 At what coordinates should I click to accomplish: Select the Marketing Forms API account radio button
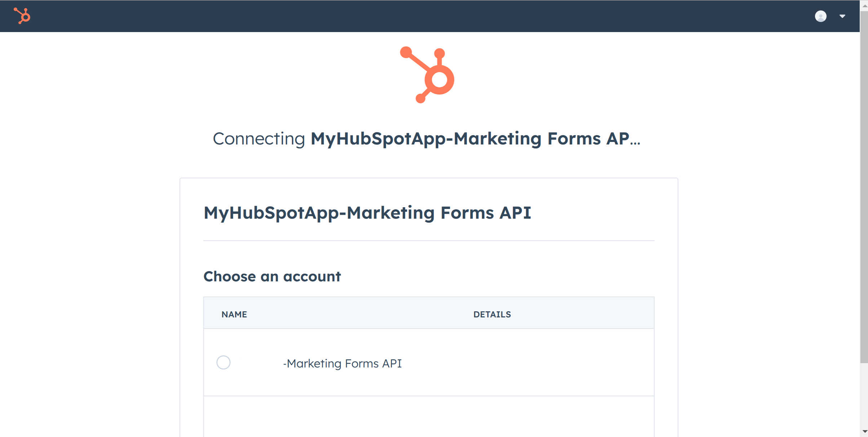[223, 362]
